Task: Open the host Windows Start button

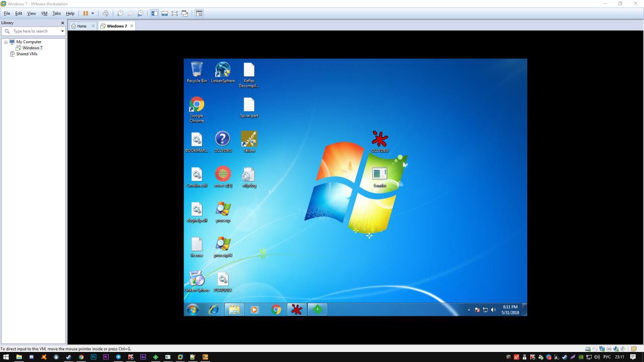Action: 7,357
